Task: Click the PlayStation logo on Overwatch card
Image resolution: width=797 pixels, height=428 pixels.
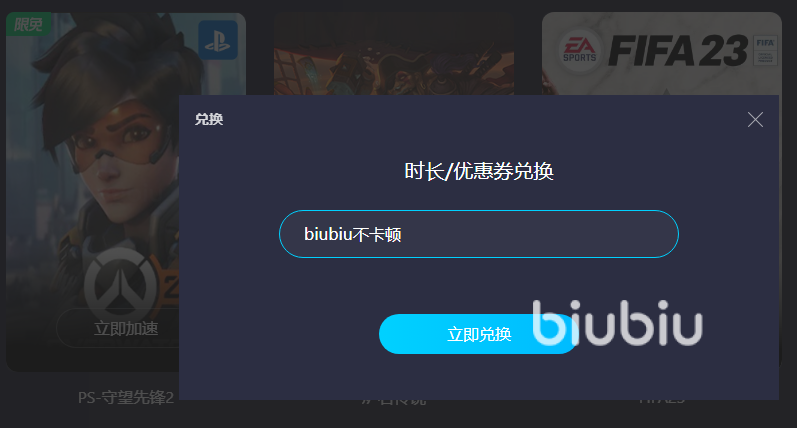Action: coord(218,40)
